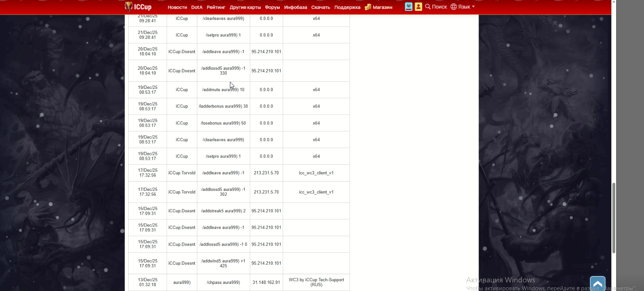The height and width of the screenshot is (291, 644).
Task: Open the yellow user profile icon
Action: (419, 7)
